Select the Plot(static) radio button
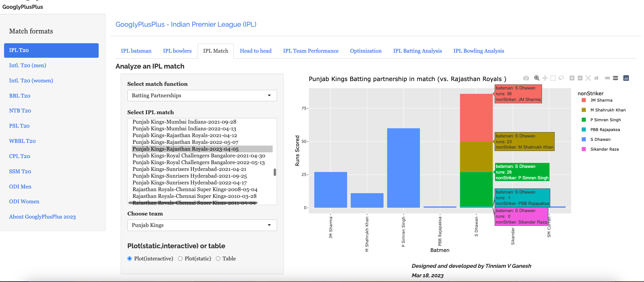644x282 pixels. point(180,259)
